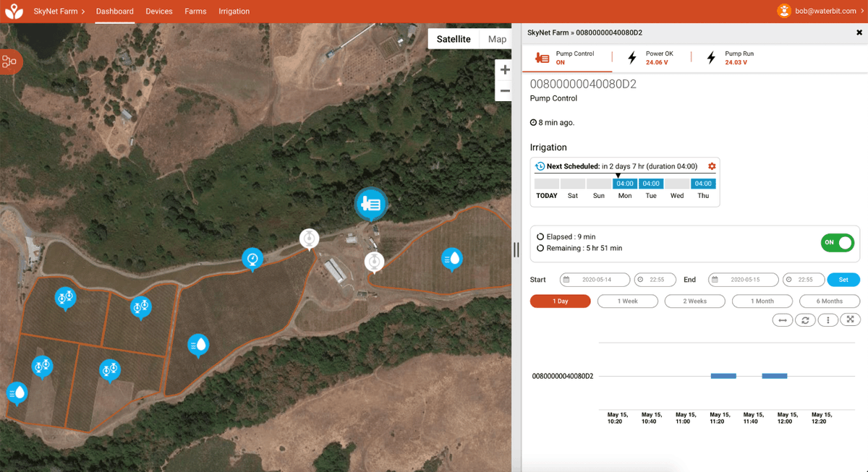Click the first blue run bar near 11:20

pos(723,376)
